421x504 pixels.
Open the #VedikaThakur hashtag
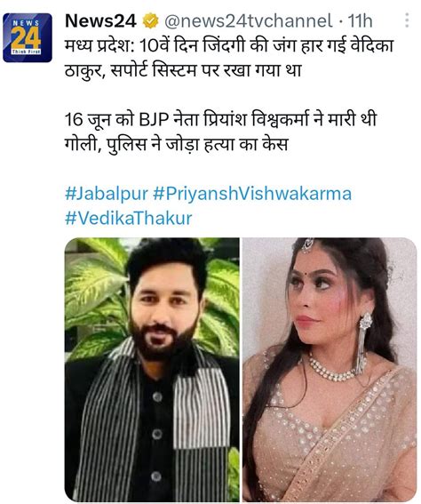tap(129, 219)
